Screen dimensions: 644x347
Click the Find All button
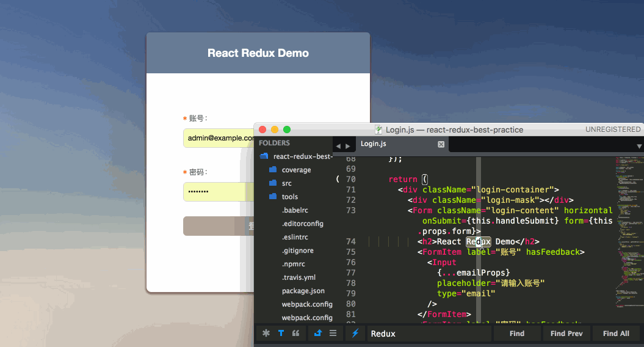[x=616, y=334]
